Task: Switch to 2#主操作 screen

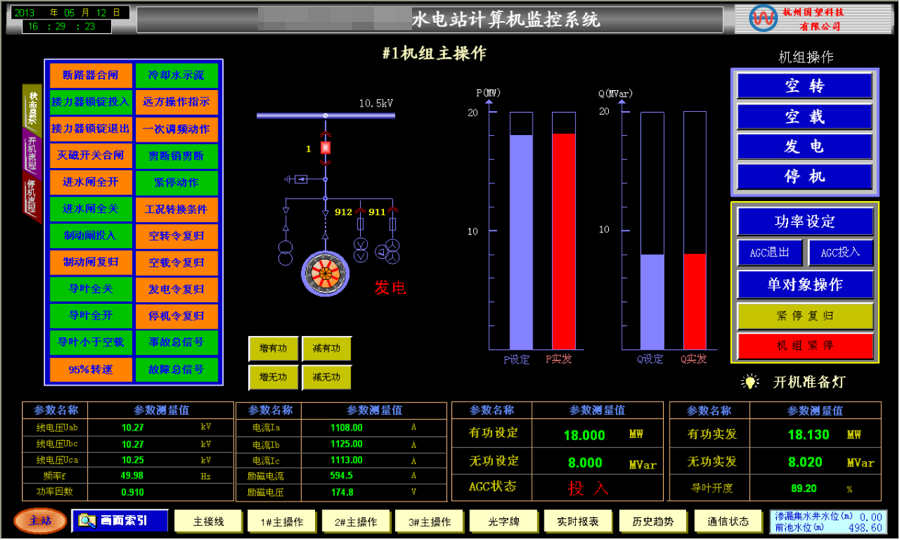Action: [x=353, y=521]
